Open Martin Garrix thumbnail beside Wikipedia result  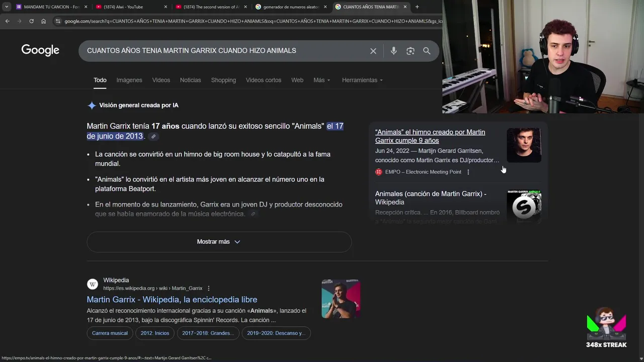pyautogui.click(x=341, y=299)
